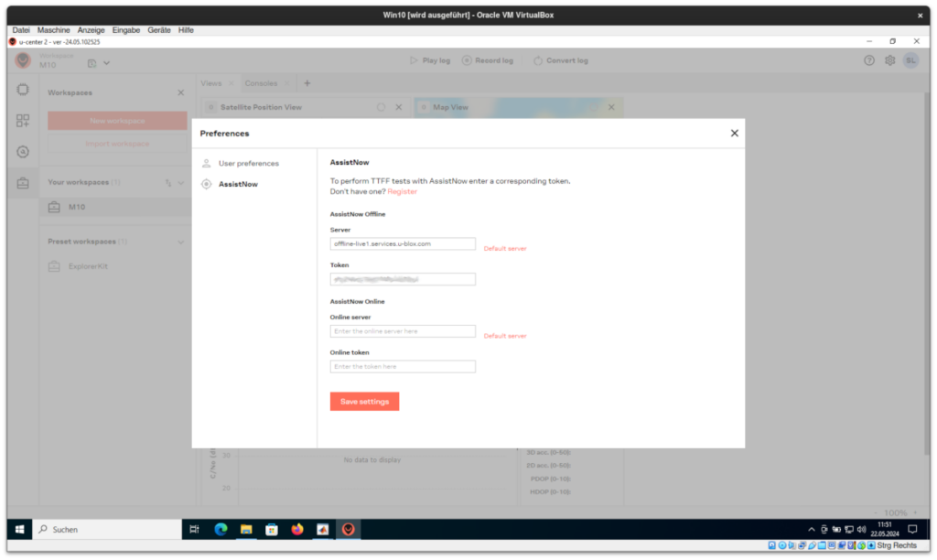Collapse the Preset workspaces section
The image size is (937, 560).
tap(181, 242)
